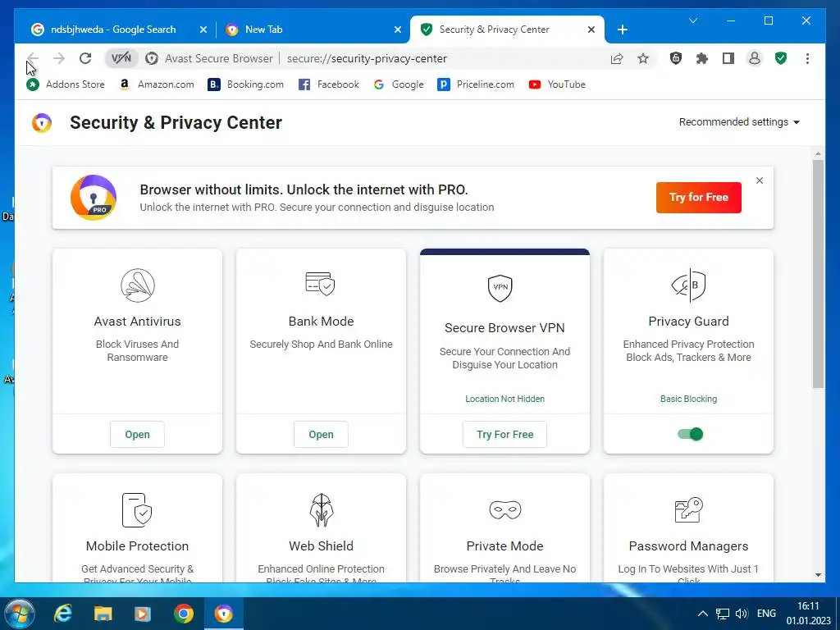Click the VPN badge in address bar

[121, 58]
